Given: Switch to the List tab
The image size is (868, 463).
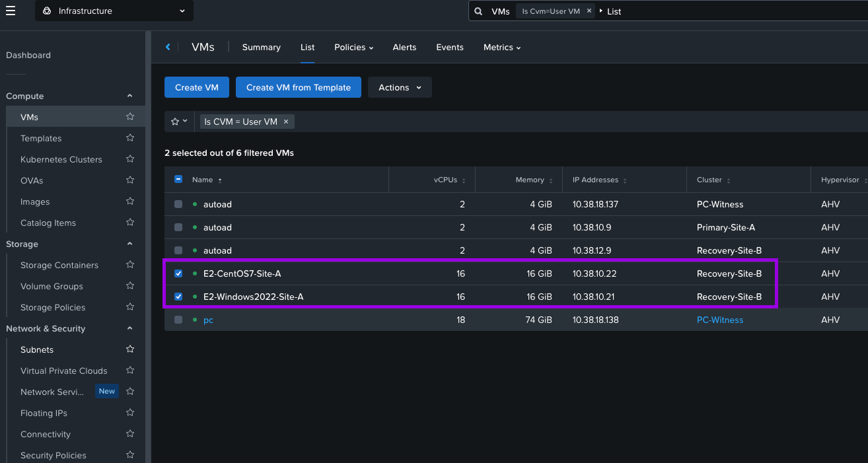Looking at the screenshot, I should tap(307, 48).
